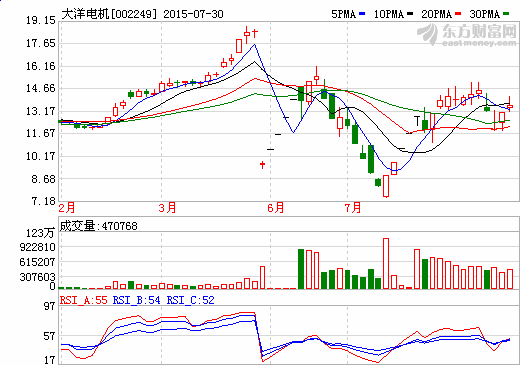
Task: Click the 7月 month label
Action: (353, 208)
